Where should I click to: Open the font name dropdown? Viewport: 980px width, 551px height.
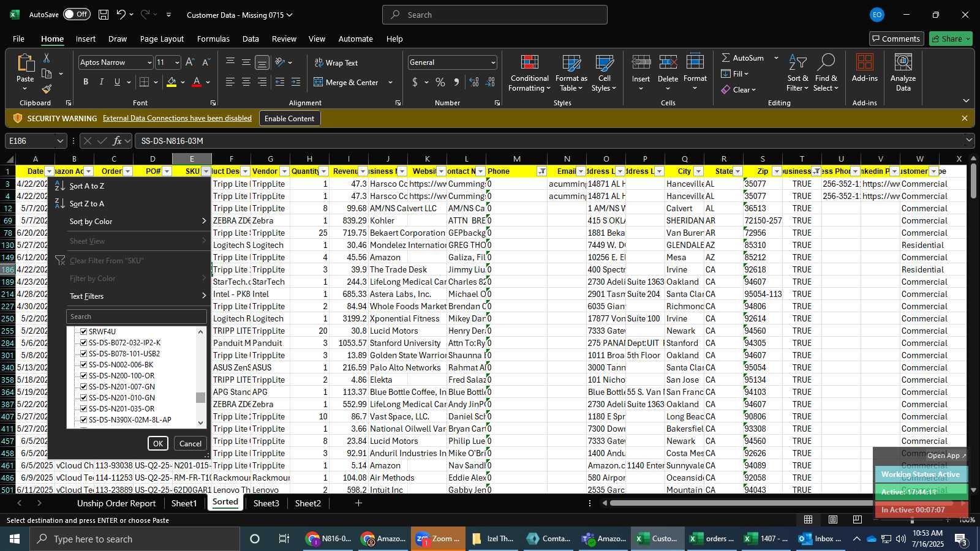[149, 62]
